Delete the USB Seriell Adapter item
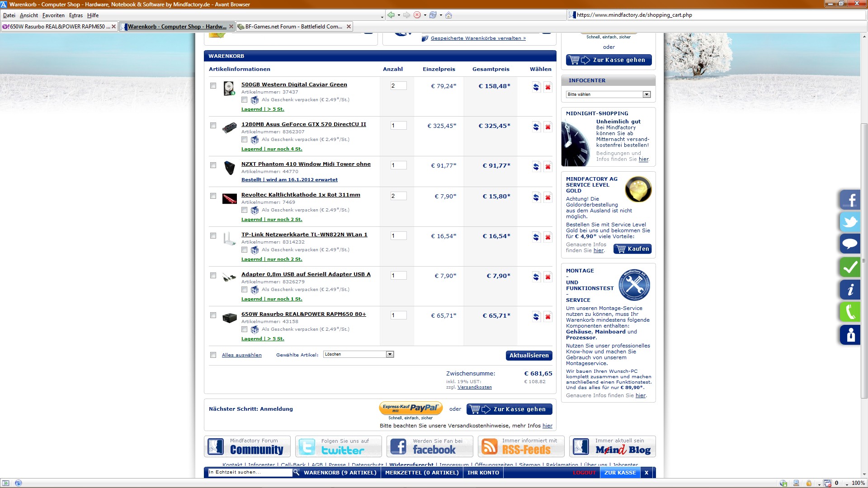 [547, 277]
